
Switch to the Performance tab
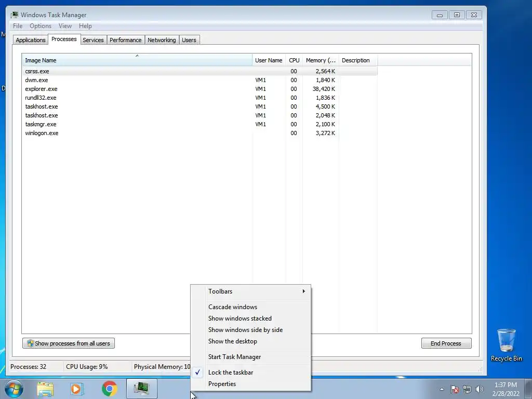pyautogui.click(x=126, y=40)
